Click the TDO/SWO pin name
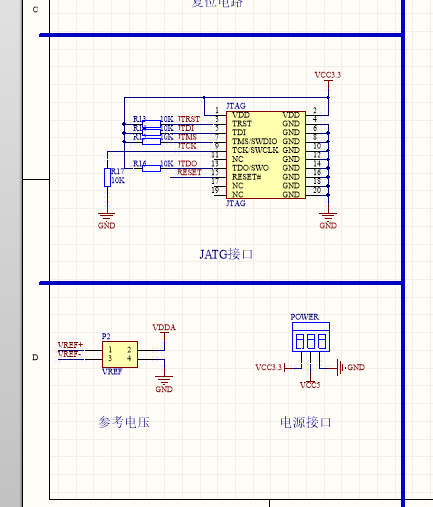 (250, 168)
